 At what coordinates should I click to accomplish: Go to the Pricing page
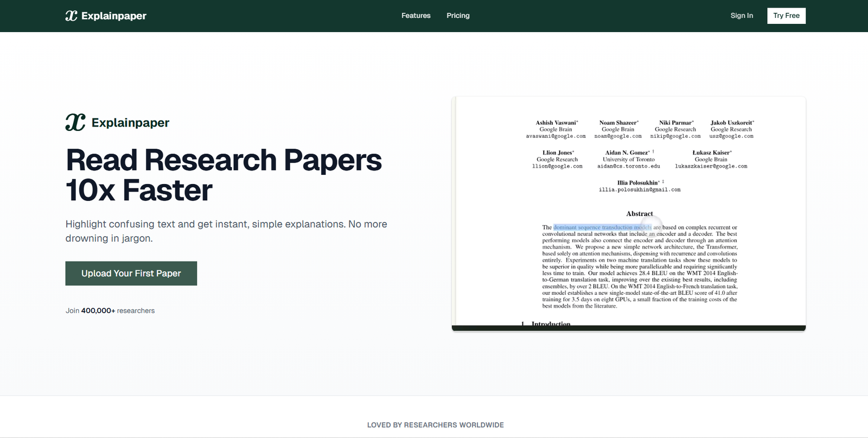click(x=458, y=16)
